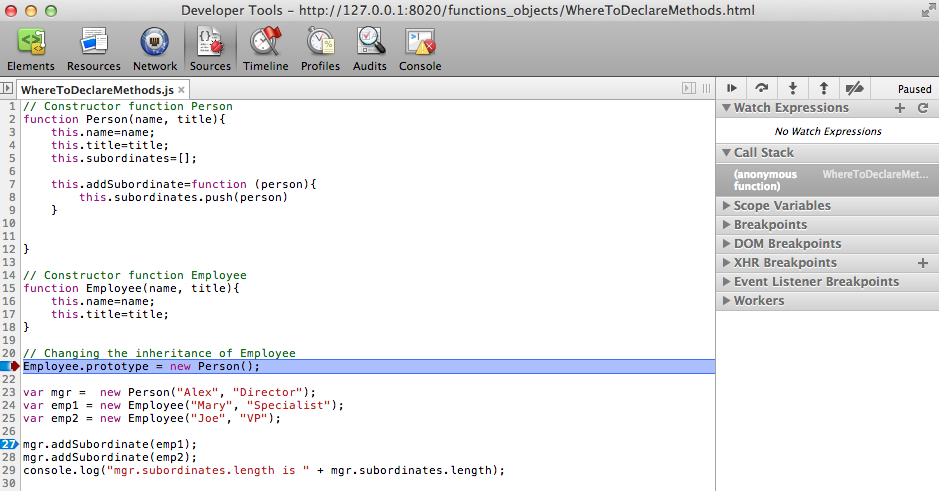Resume script execution with the play button

(x=732, y=89)
